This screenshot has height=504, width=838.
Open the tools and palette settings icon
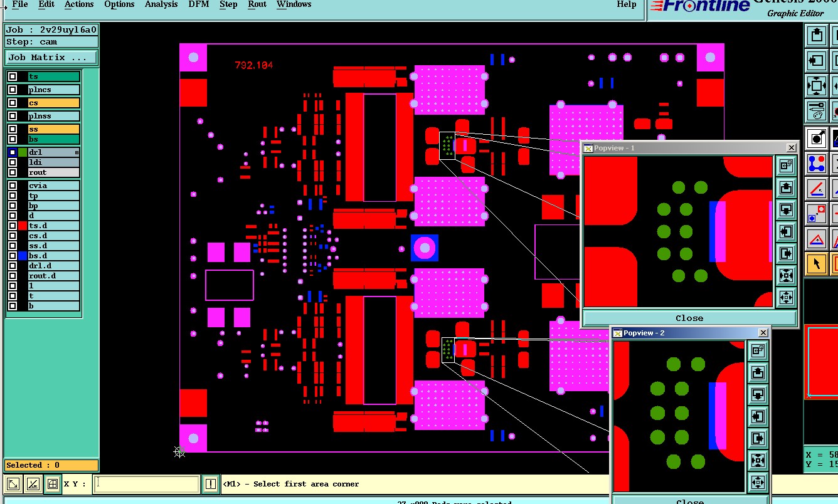[817, 111]
